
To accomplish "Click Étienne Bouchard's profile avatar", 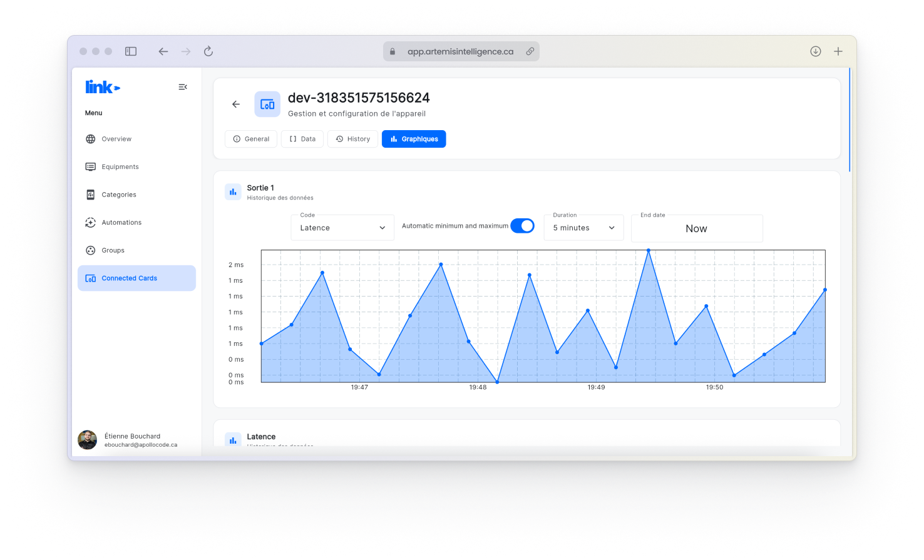I will (x=88, y=440).
